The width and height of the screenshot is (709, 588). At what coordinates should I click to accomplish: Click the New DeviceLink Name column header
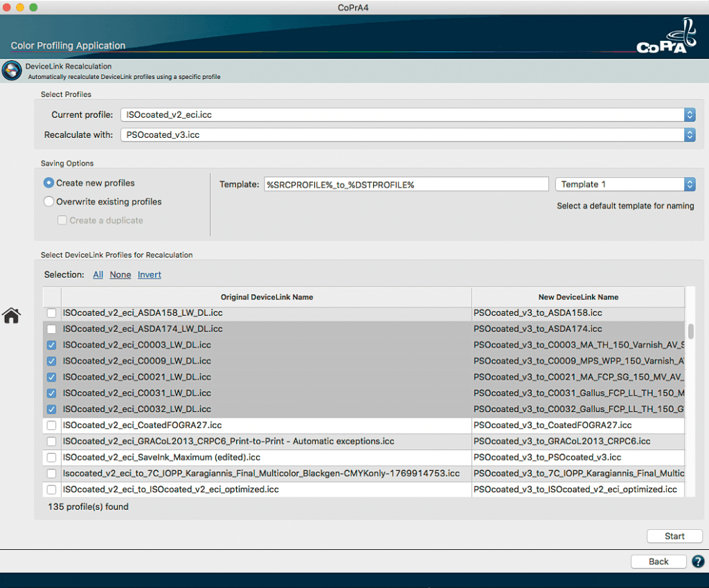(578, 297)
